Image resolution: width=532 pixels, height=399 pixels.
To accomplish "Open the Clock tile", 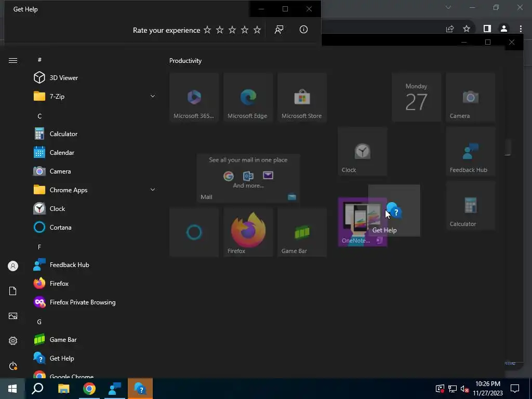I will (x=362, y=151).
